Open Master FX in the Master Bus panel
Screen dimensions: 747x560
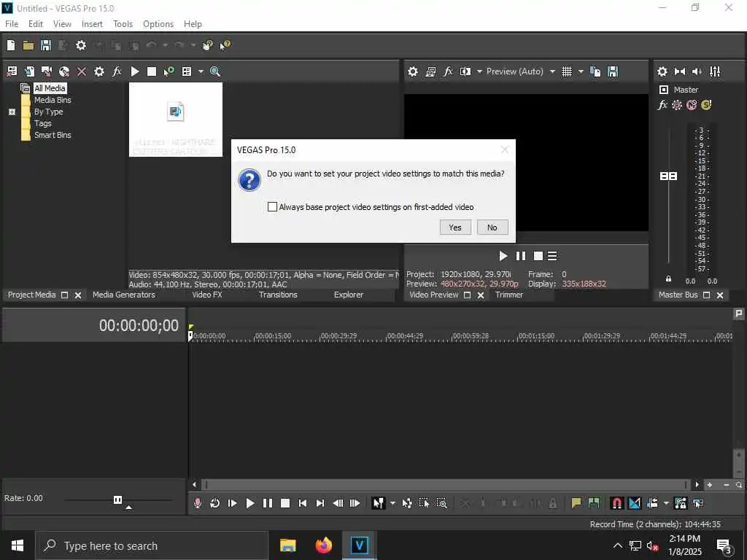click(x=662, y=105)
